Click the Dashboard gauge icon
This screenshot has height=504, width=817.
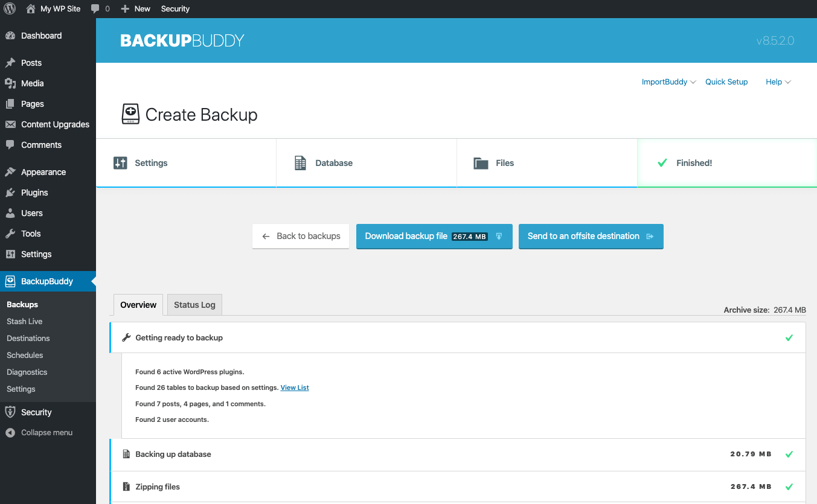(x=10, y=36)
